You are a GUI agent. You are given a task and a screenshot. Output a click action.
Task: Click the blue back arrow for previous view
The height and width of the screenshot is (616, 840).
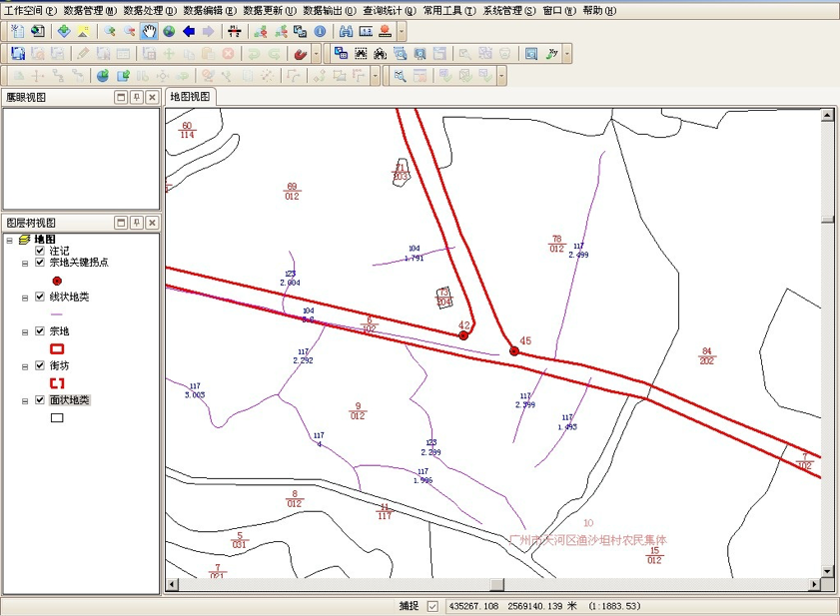pos(189,31)
